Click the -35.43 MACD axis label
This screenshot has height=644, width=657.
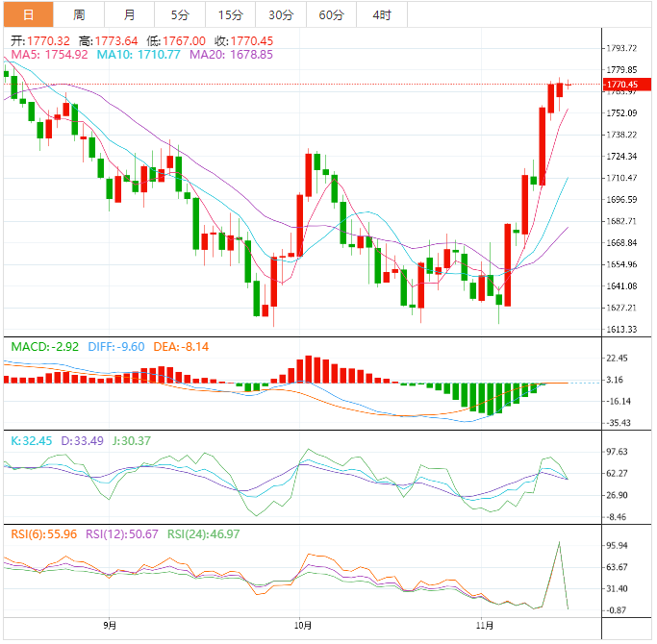619,423
